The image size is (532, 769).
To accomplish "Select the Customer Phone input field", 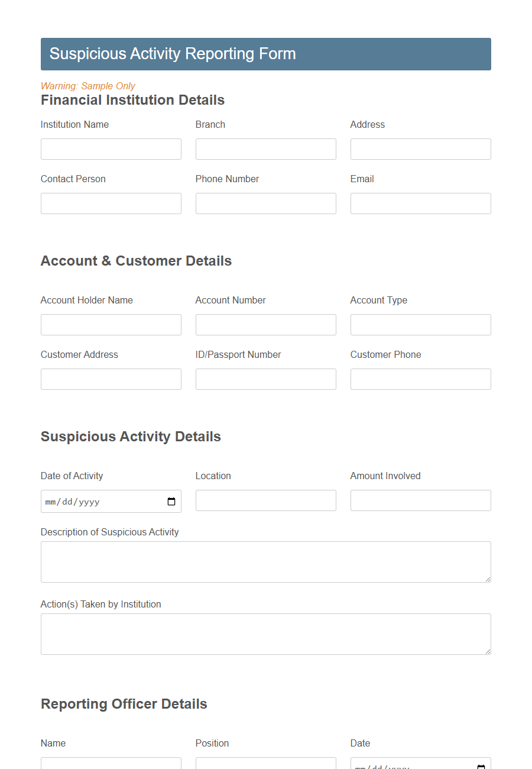I will (420, 379).
